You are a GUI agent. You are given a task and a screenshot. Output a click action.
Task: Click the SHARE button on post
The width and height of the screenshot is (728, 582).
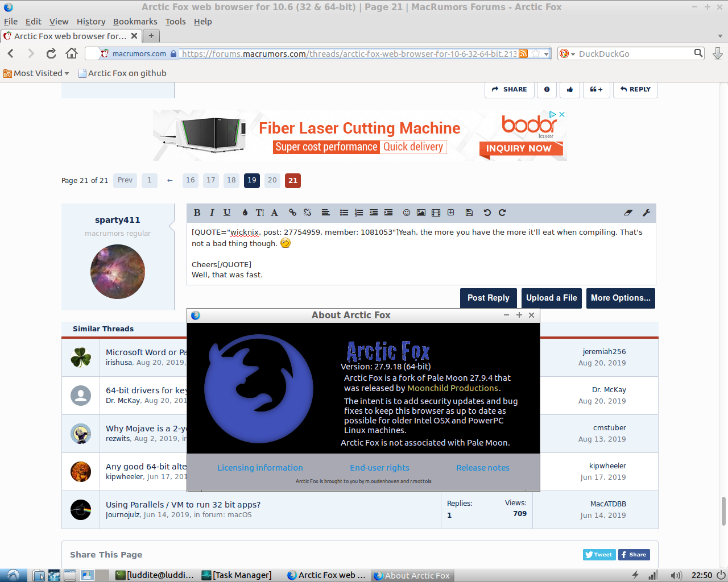[510, 89]
